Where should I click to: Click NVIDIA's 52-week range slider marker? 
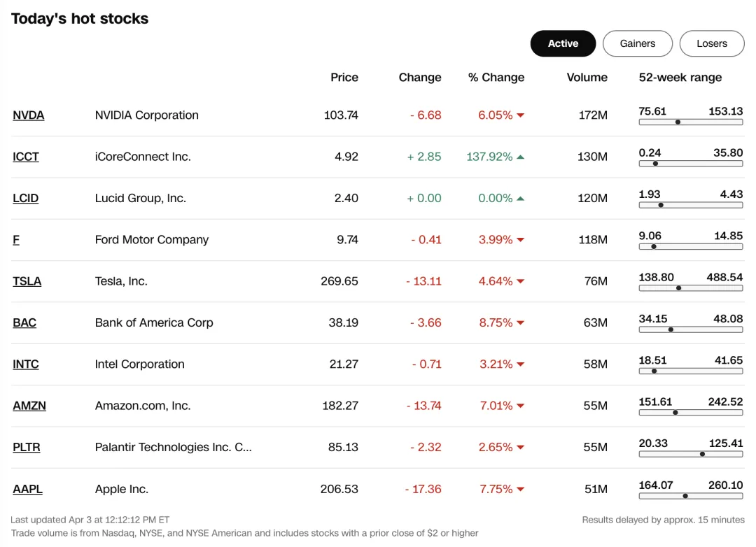(678, 122)
